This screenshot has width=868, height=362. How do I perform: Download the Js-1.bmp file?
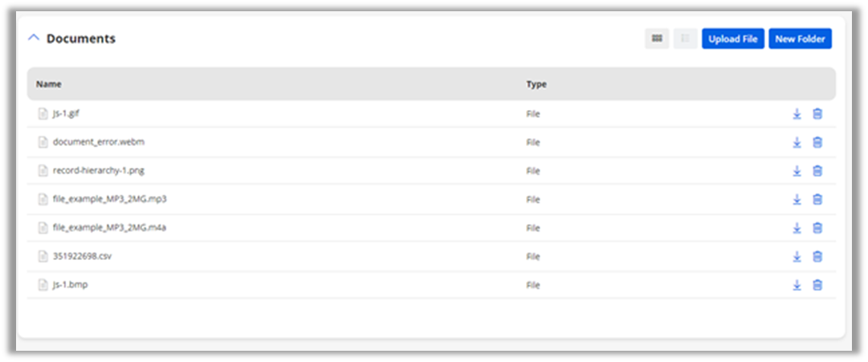797,285
